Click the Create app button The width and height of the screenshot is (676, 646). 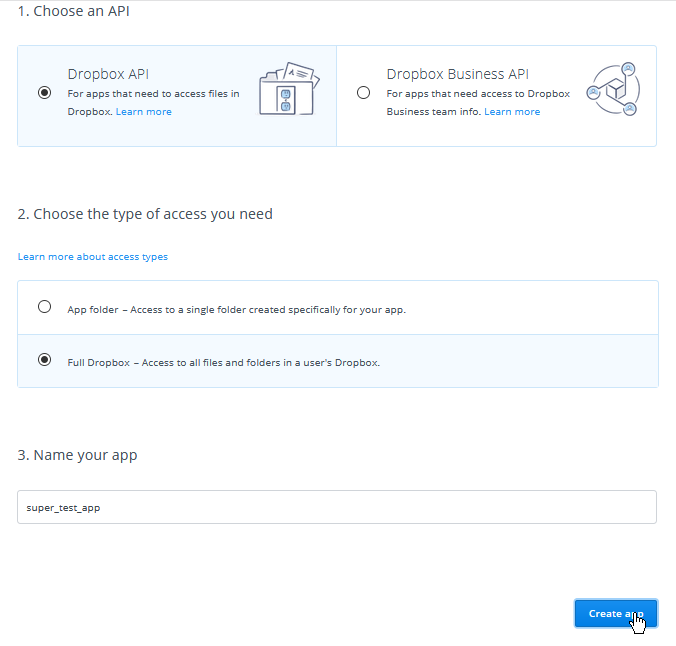coord(616,613)
